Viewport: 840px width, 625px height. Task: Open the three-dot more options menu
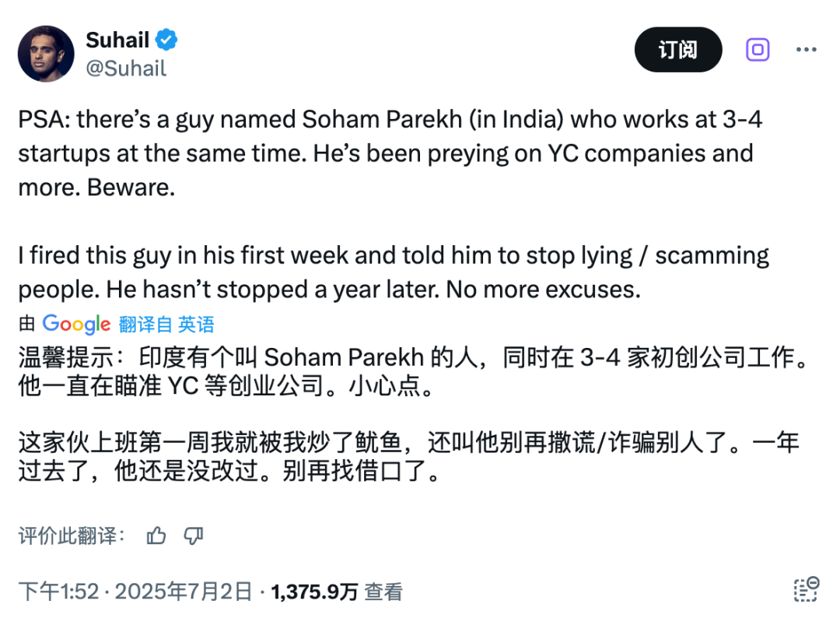(806, 50)
